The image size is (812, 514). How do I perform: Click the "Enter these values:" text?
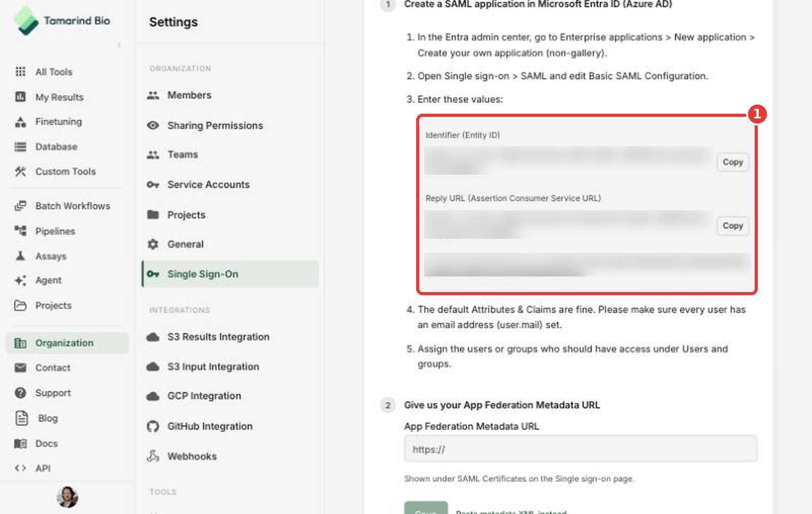(x=460, y=100)
